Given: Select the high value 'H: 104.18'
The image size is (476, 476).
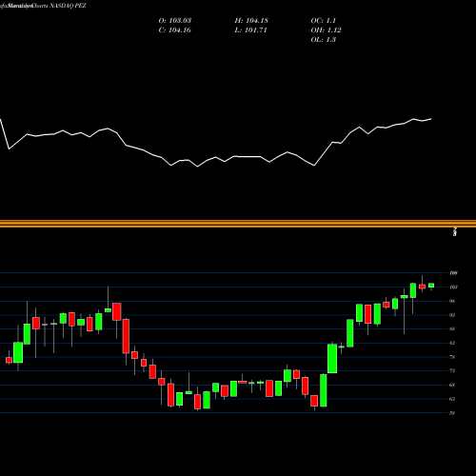Looking at the screenshot, I should click(251, 21).
